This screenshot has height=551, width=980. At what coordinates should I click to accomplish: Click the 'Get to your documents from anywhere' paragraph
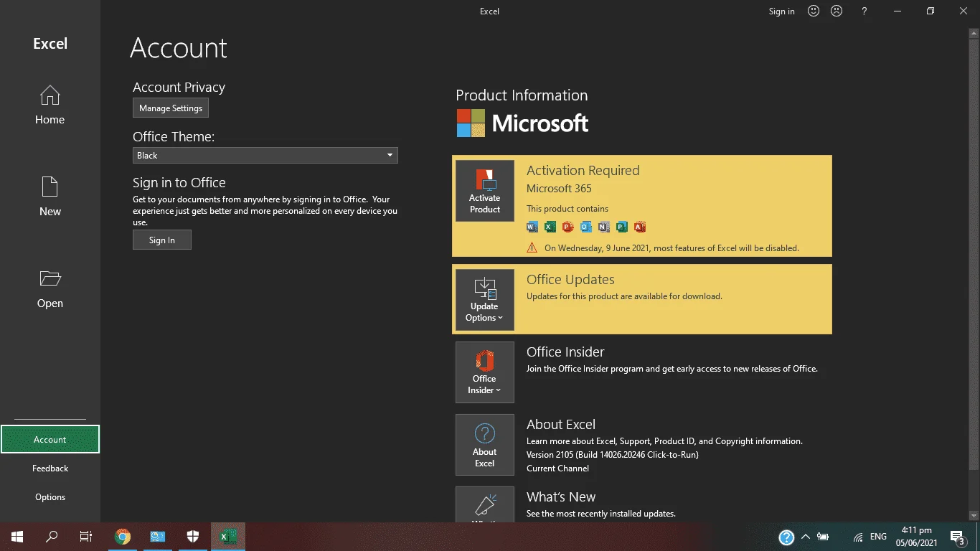[x=265, y=211]
